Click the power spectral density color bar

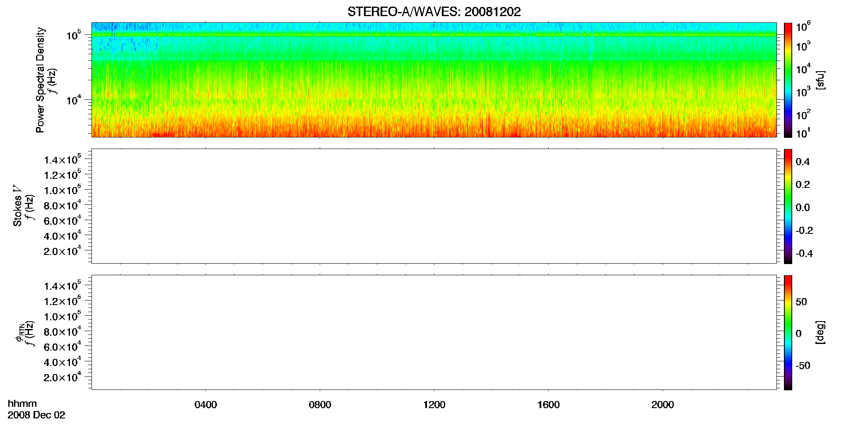pyautogui.click(x=788, y=80)
